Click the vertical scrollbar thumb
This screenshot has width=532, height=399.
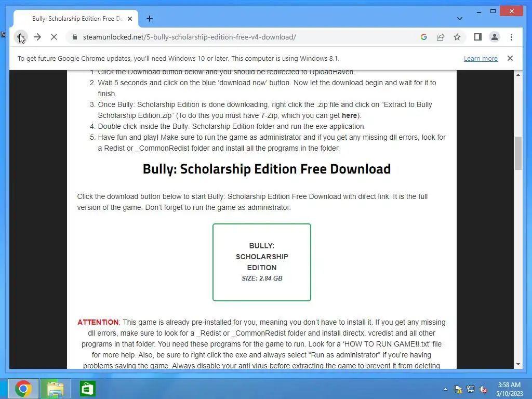coord(518,153)
